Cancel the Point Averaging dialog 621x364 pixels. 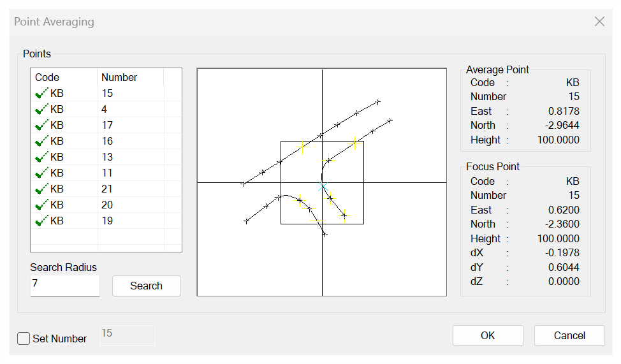[x=569, y=336]
